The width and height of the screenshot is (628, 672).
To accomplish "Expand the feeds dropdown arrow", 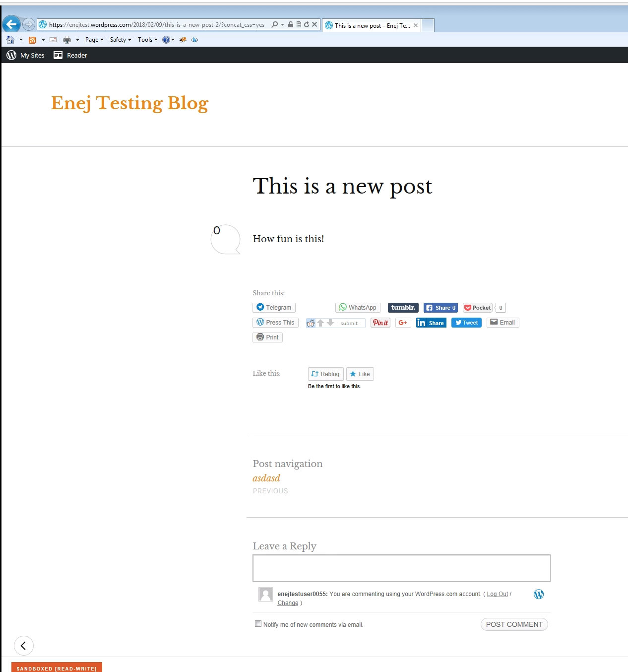I will [x=43, y=40].
